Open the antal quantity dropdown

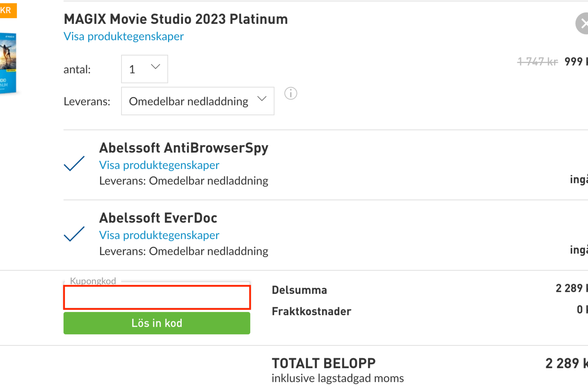coord(145,69)
